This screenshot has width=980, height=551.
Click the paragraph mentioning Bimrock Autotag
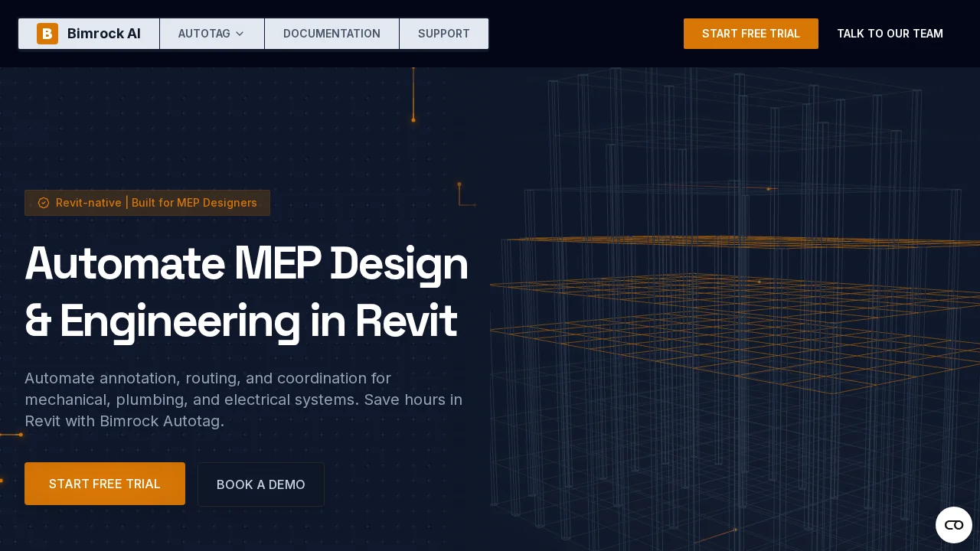pyautogui.click(x=243, y=399)
